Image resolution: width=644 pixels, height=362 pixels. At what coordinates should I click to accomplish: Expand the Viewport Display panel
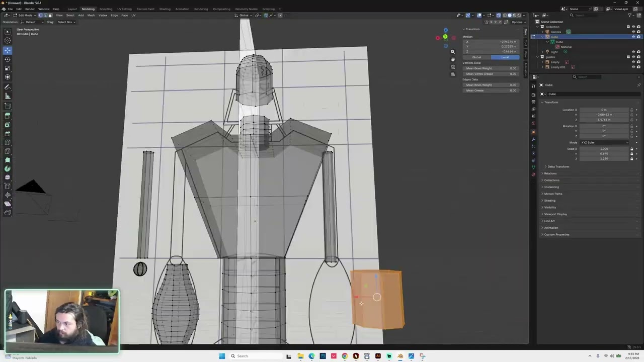555,214
